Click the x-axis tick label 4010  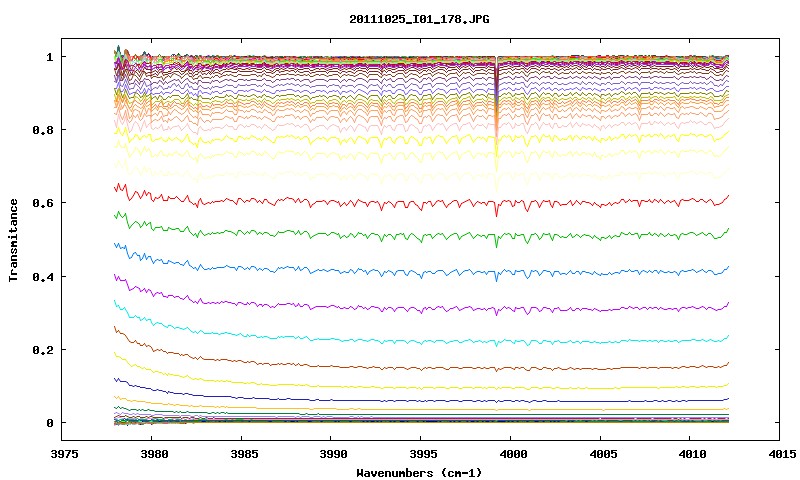[x=693, y=454]
